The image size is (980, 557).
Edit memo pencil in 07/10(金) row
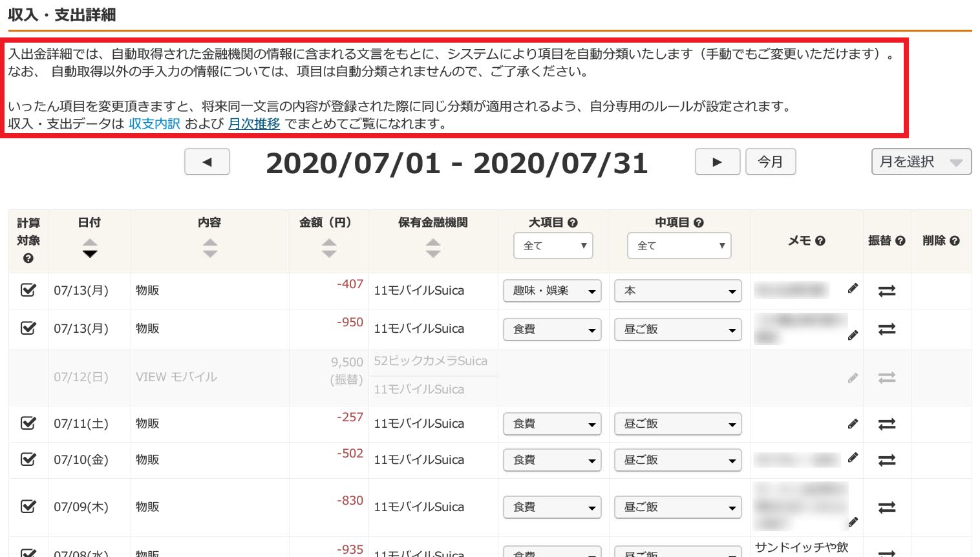(853, 457)
